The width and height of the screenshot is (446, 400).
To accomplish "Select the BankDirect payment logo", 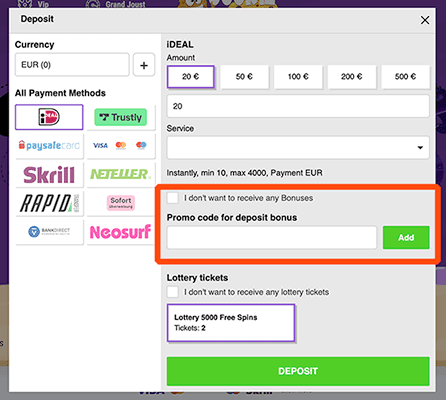I will point(49,232).
